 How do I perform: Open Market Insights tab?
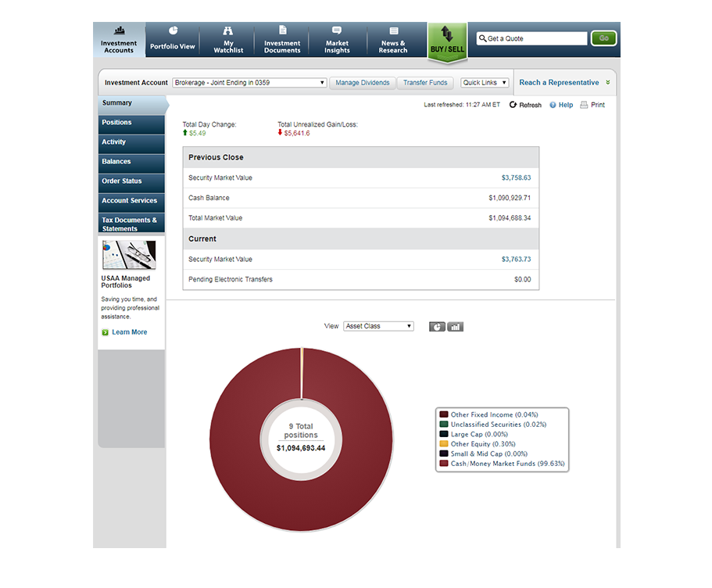(337, 40)
